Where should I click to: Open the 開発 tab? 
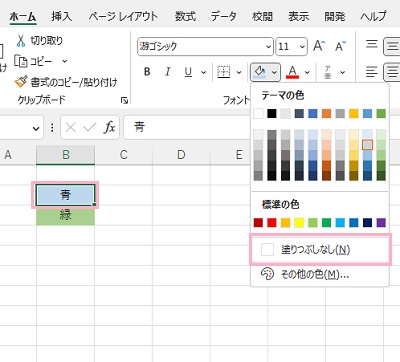click(334, 16)
